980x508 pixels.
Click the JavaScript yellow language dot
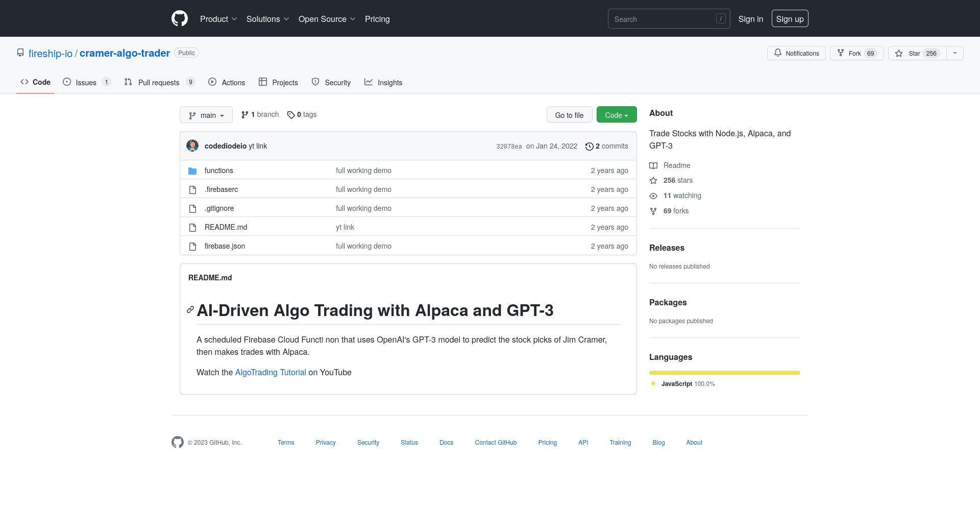653,383
